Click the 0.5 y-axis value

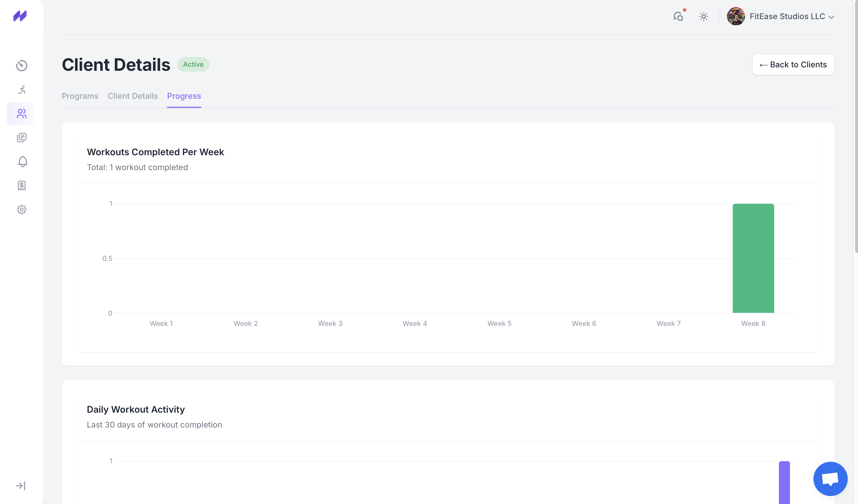tap(107, 258)
